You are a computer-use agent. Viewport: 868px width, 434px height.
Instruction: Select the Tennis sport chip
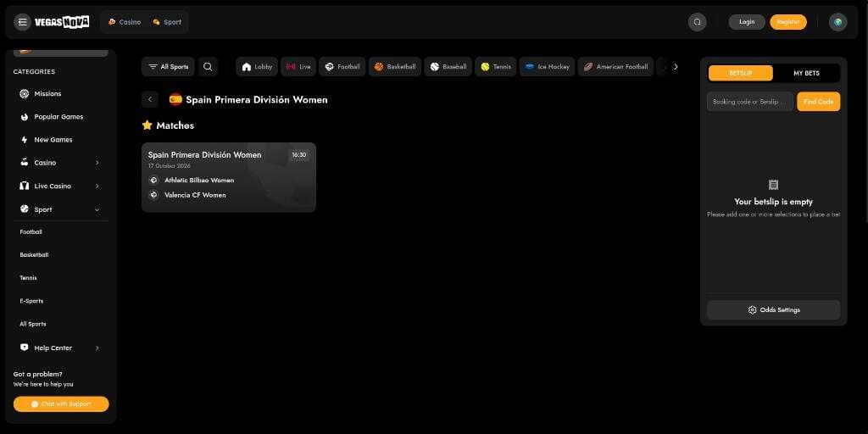(x=495, y=66)
